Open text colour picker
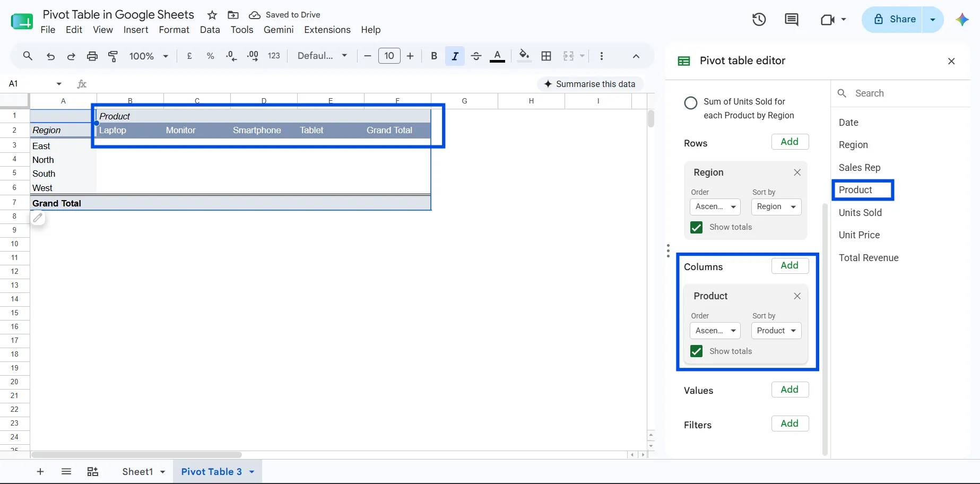The width and height of the screenshot is (980, 484). pos(497,56)
